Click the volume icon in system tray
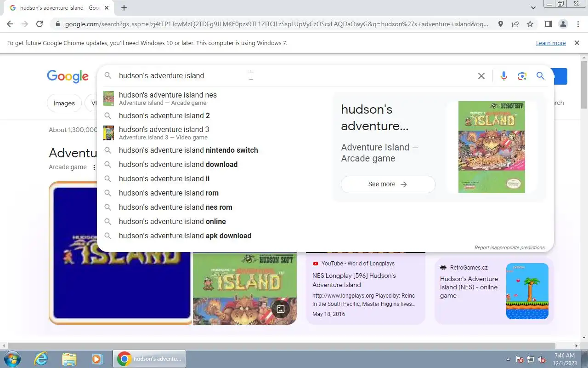This screenshot has width=588, height=368. coord(542,359)
